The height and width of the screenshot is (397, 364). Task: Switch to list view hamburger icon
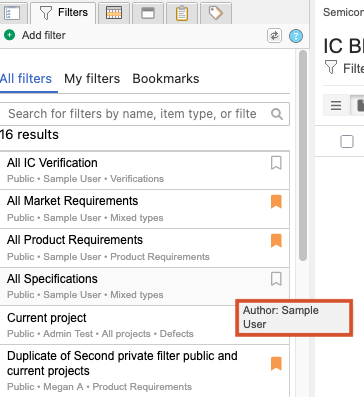pos(336,105)
